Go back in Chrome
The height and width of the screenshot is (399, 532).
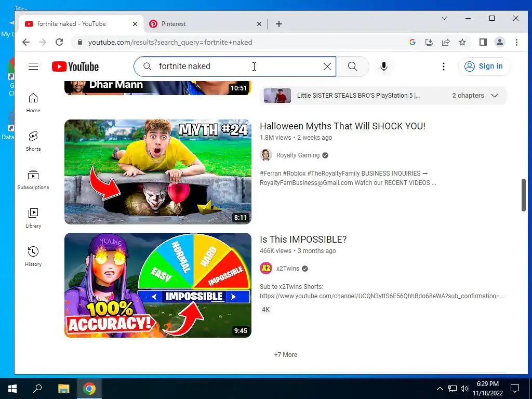pyautogui.click(x=26, y=42)
